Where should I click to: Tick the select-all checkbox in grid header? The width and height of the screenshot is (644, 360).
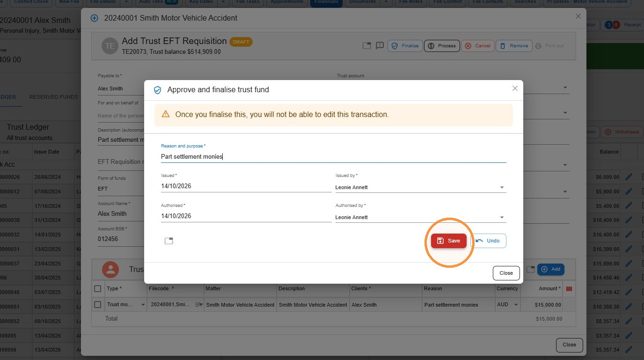(98, 288)
